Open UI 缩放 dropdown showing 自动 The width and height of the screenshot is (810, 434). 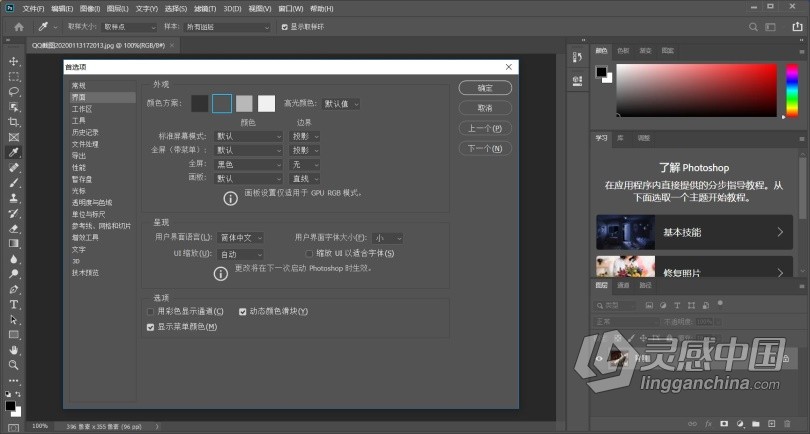tap(240, 254)
